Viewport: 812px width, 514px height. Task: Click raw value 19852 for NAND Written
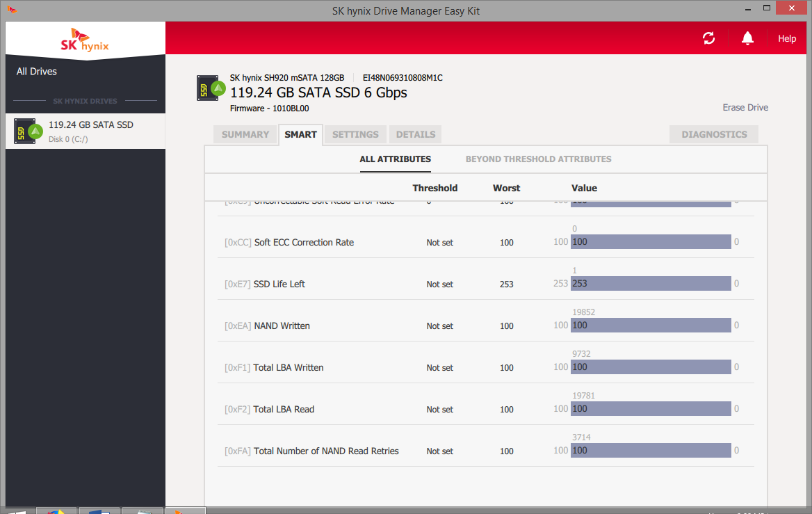[584, 312]
